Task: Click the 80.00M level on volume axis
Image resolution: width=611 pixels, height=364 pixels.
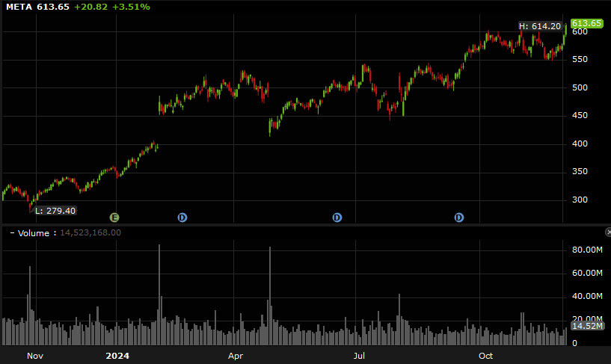Action: point(586,250)
